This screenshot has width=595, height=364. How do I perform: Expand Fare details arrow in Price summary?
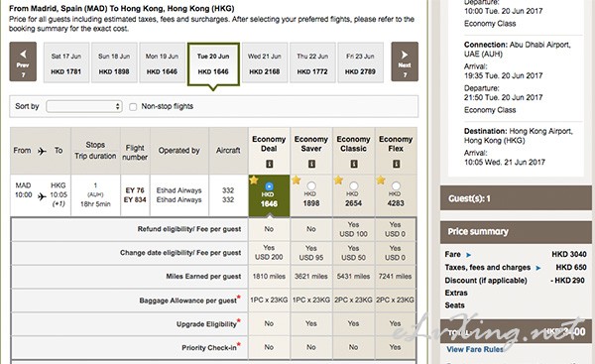469,255
